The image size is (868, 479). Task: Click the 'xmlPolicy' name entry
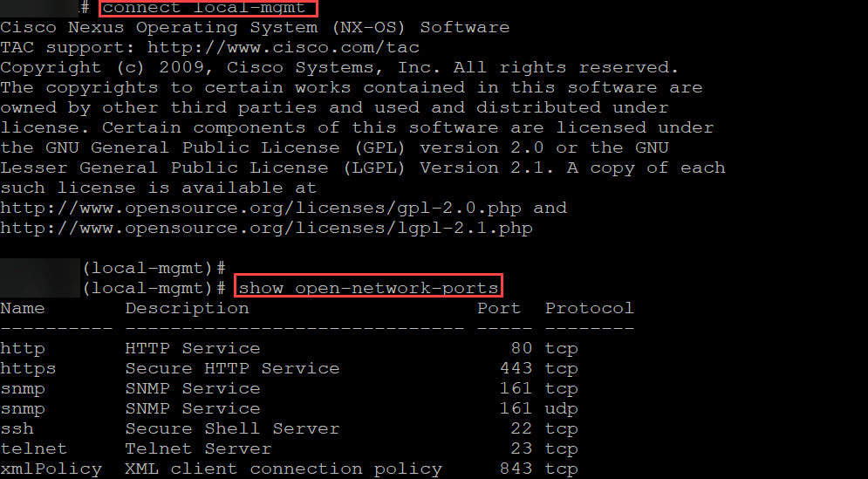[x=51, y=469]
